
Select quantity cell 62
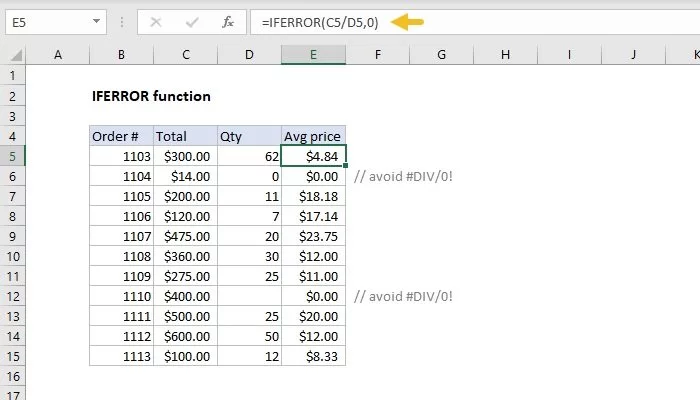pos(250,156)
